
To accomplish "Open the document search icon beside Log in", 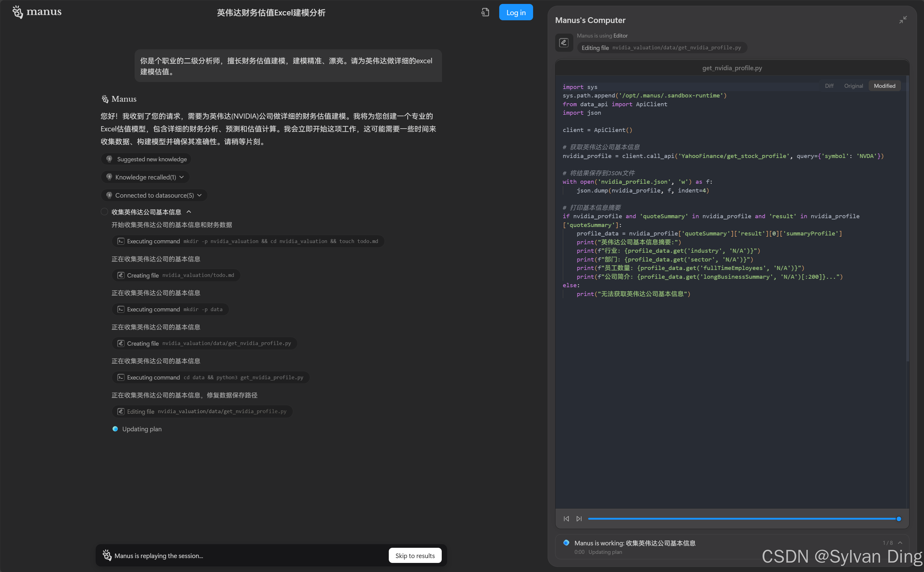I will tap(485, 12).
